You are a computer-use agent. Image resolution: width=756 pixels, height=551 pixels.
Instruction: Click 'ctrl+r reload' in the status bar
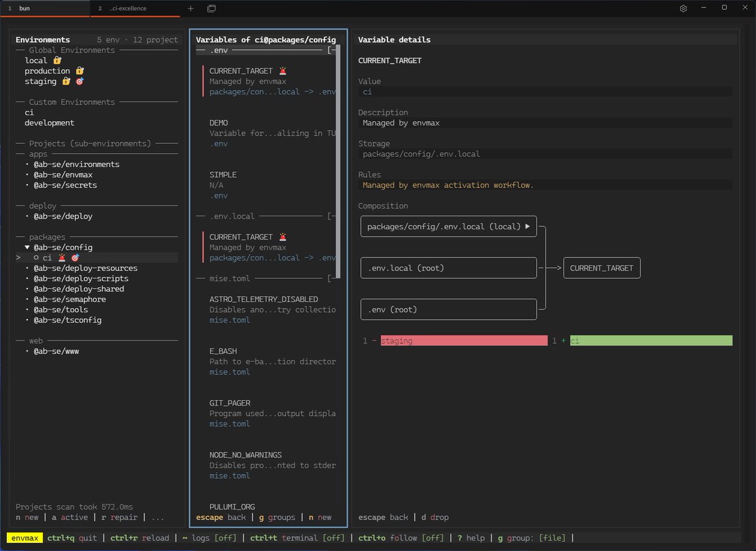tap(139, 538)
